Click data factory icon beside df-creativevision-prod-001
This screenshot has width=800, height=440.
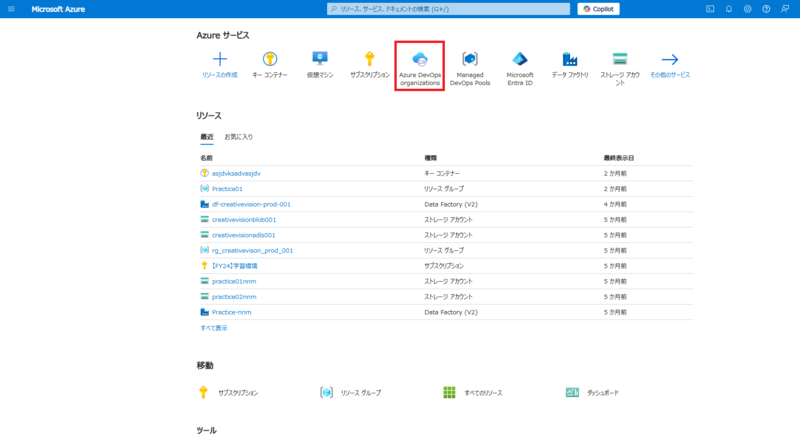(205, 204)
